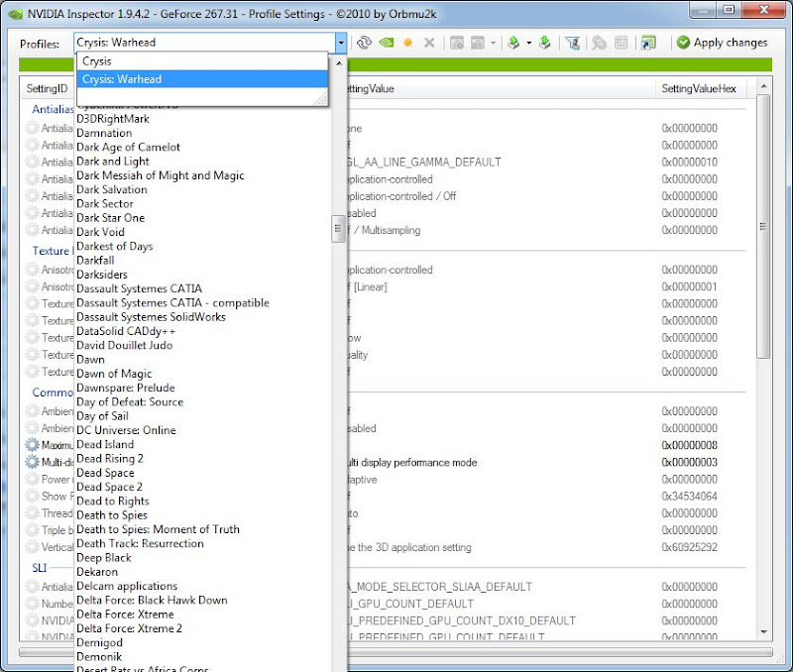Click the gear icon on the Thread row
The image size is (793, 672).
coord(32,513)
